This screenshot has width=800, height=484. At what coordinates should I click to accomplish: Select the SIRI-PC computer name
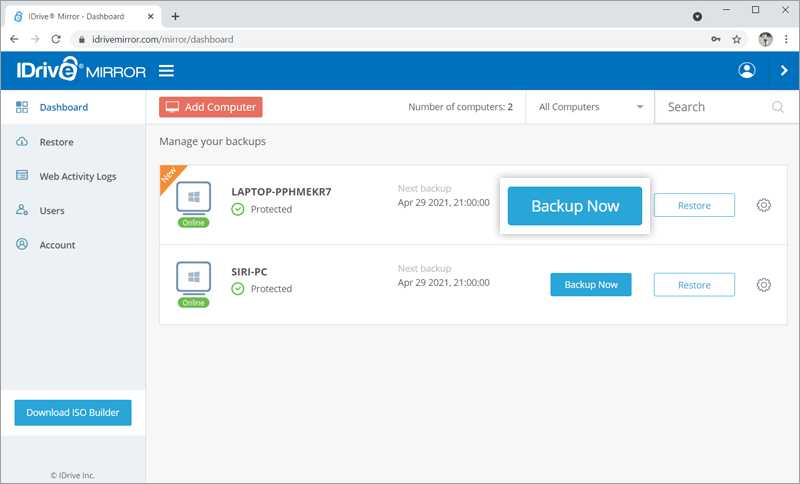click(249, 272)
